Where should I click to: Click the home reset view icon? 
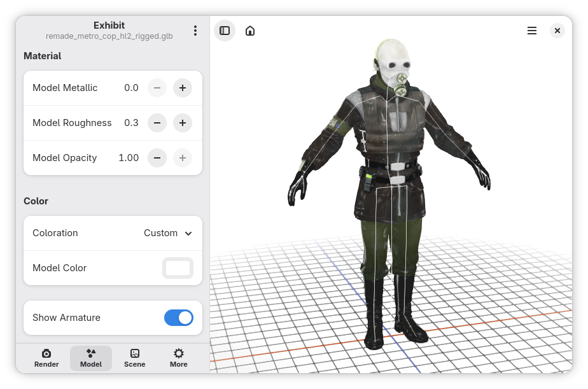[x=250, y=31]
